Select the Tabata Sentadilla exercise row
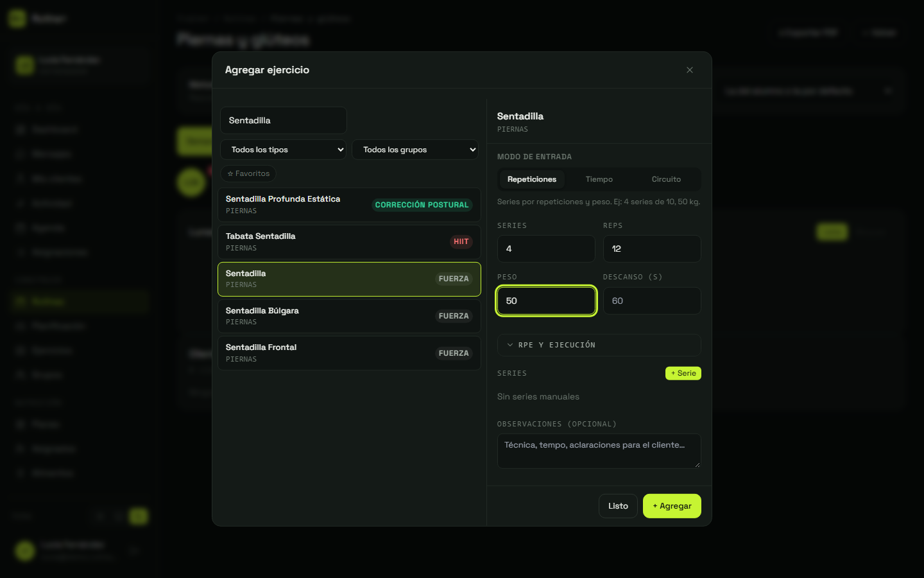The image size is (924, 578). tap(349, 242)
